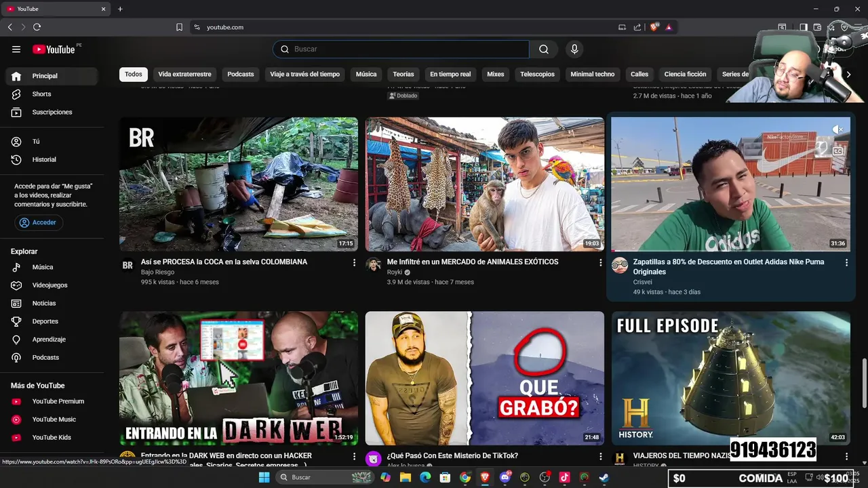The width and height of the screenshot is (868, 488).
Task: Select the Teorías chip
Action: (x=403, y=75)
